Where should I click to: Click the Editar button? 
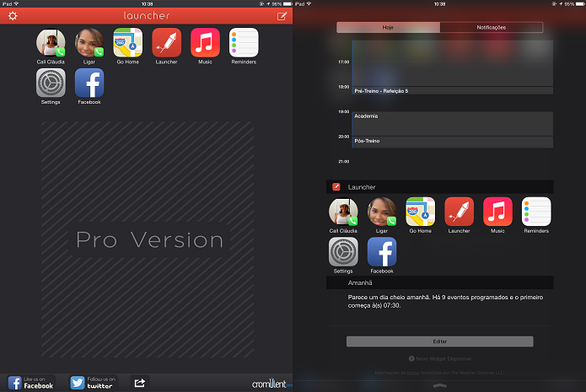click(x=440, y=341)
